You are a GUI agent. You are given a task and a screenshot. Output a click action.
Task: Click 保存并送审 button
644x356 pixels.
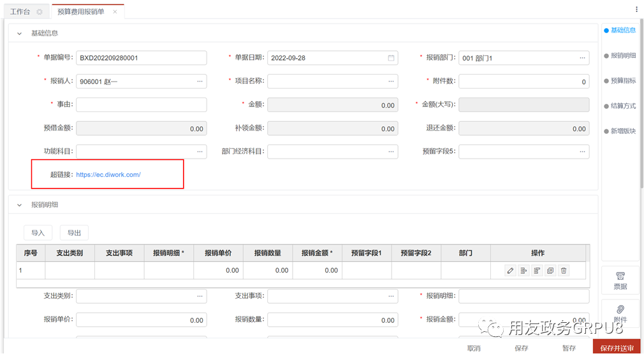pos(617,348)
